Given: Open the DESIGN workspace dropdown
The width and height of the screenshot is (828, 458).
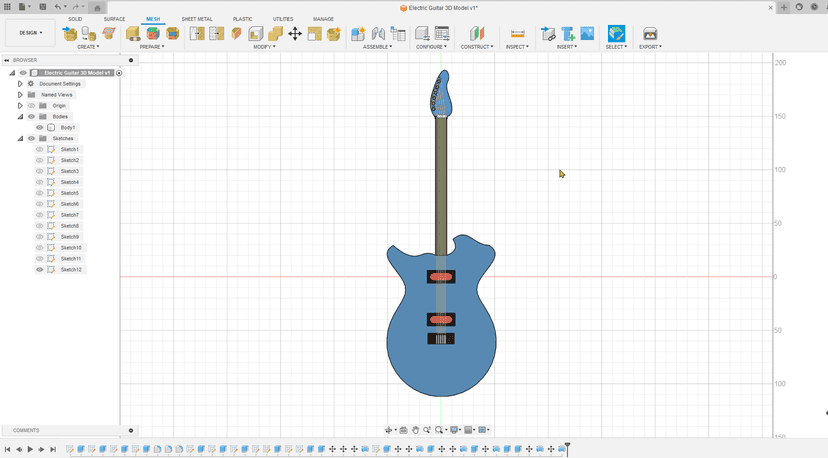Looking at the screenshot, I should coord(30,32).
